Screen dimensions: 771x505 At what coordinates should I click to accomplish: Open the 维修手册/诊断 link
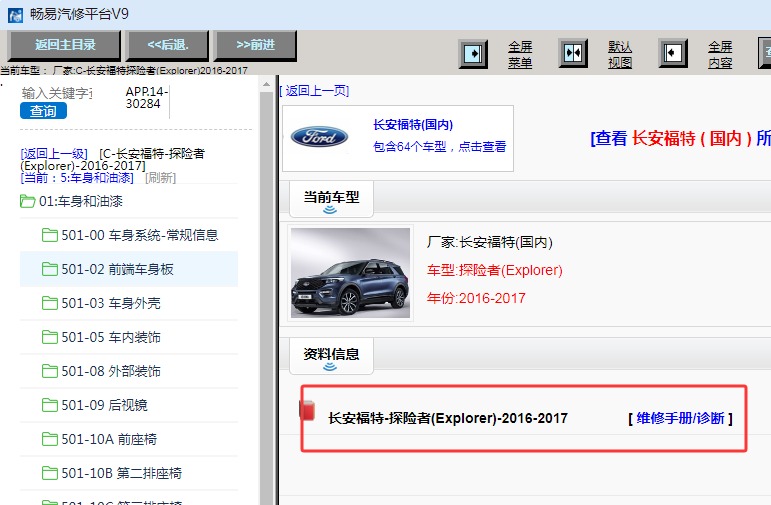point(681,418)
